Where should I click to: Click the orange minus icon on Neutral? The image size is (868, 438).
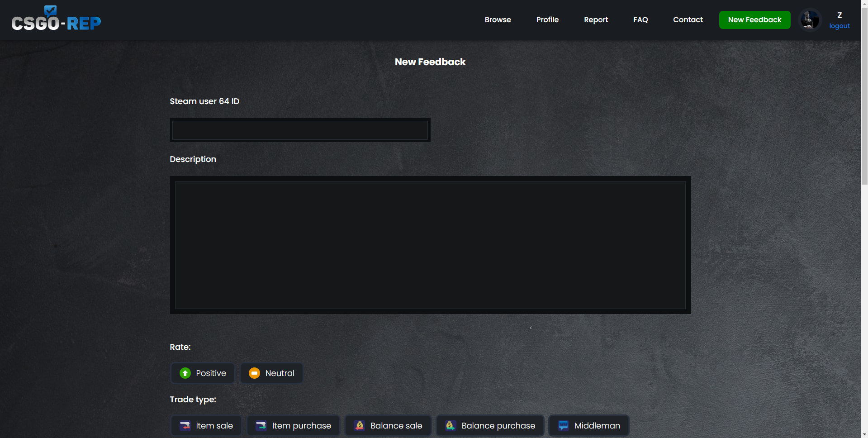(254, 373)
